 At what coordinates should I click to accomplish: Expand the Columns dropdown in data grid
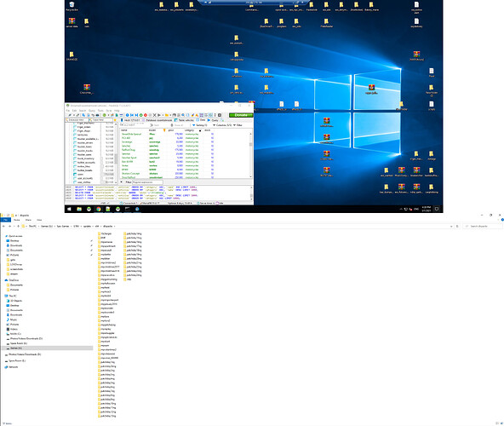pyautogui.click(x=222, y=125)
